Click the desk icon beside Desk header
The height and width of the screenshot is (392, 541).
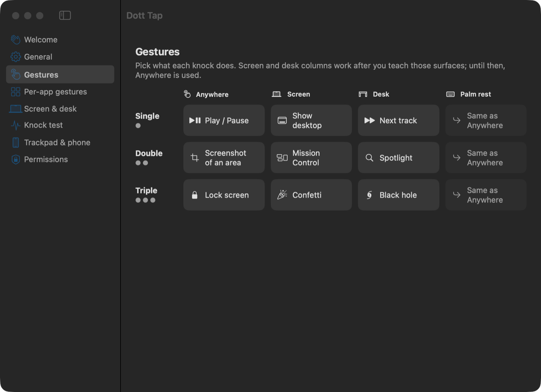[x=363, y=94]
